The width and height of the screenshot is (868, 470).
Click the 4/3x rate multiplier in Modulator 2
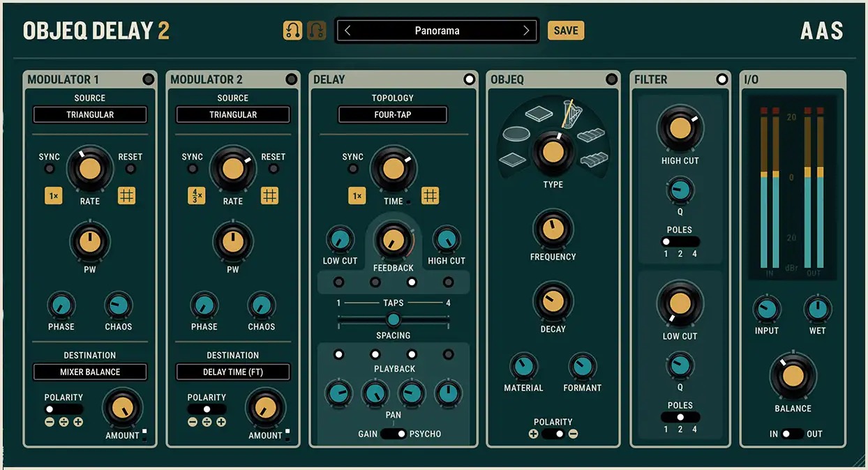pyautogui.click(x=196, y=196)
